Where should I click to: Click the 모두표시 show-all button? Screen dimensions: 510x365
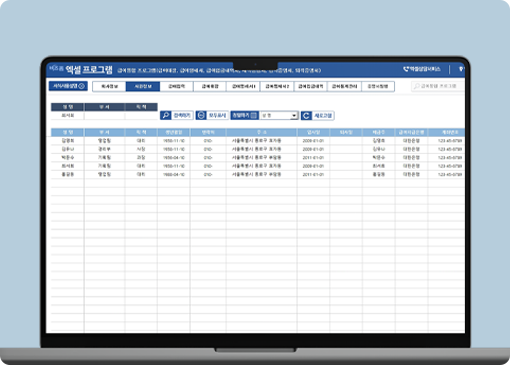(212, 115)
